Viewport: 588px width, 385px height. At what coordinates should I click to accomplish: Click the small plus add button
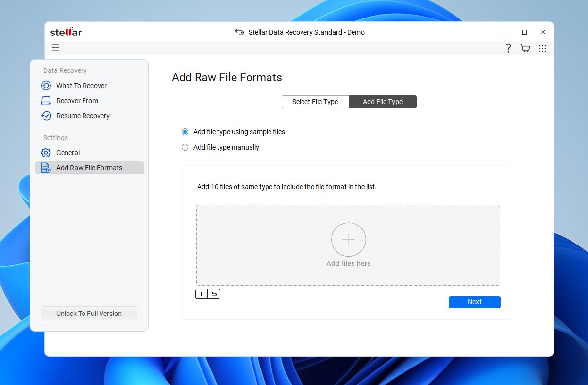click(x=201, y=294)
